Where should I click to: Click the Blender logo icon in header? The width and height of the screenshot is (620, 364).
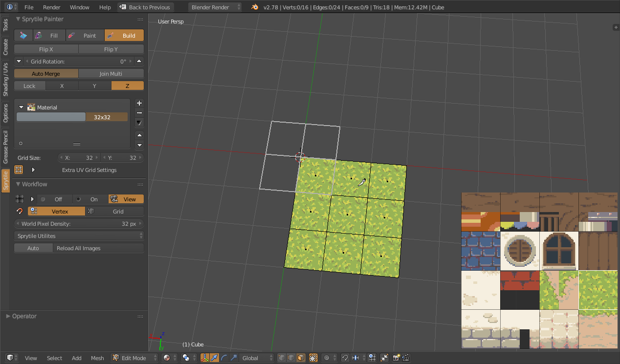click(255, 7)
